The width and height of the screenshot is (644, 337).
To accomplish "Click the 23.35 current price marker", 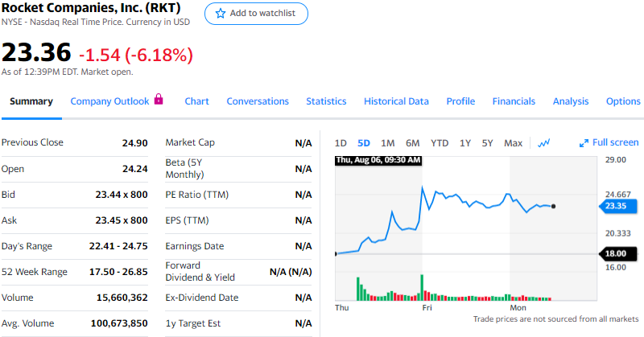I will click(x=617, y=206).
